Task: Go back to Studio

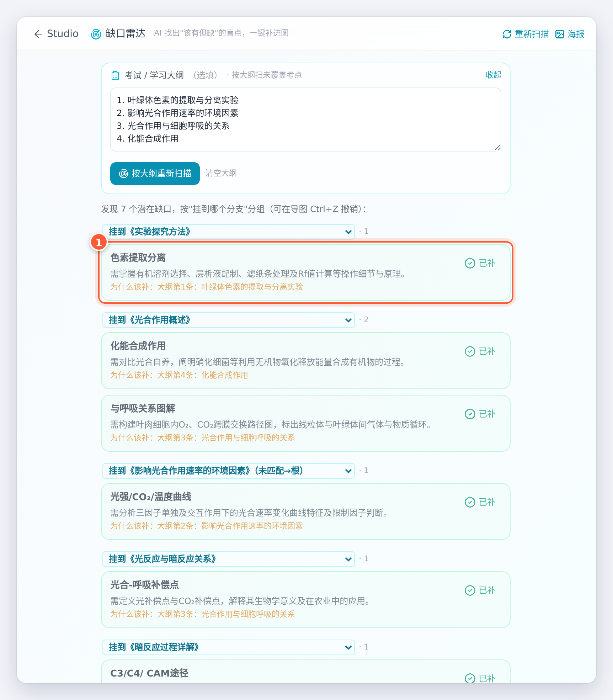Action: click(56, 34)
